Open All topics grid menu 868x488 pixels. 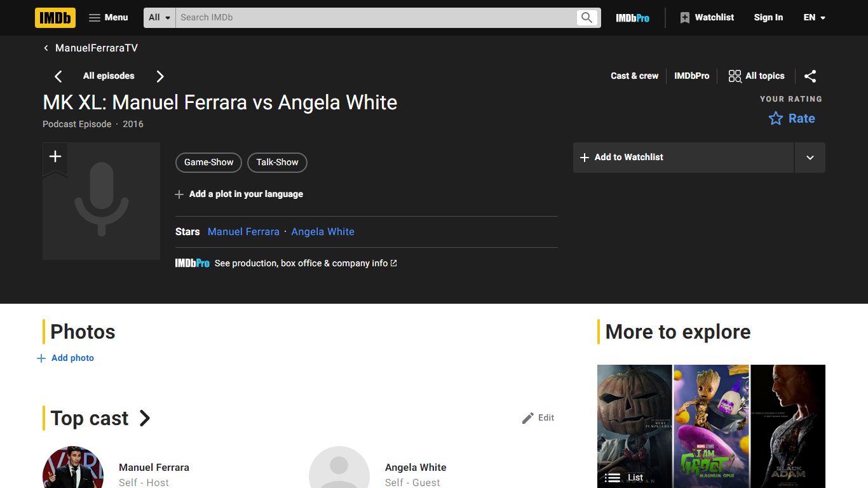click(756, 76)
